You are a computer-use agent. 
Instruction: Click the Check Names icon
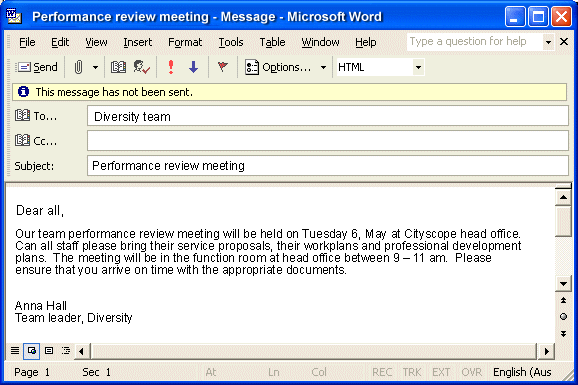pos(142,67)
